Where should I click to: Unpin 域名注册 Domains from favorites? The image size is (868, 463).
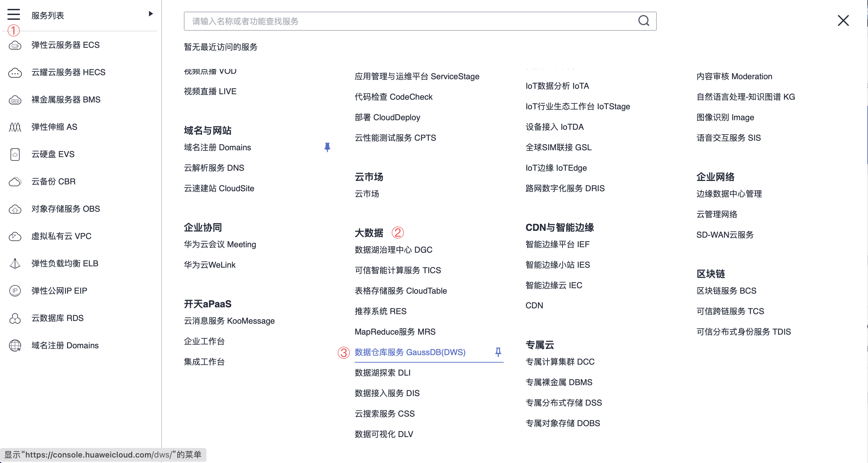327,147
